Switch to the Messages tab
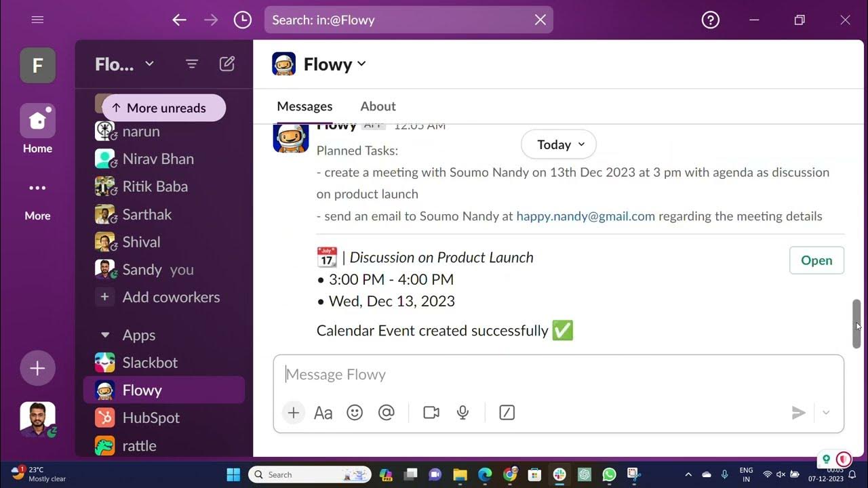 pos(304,106)
